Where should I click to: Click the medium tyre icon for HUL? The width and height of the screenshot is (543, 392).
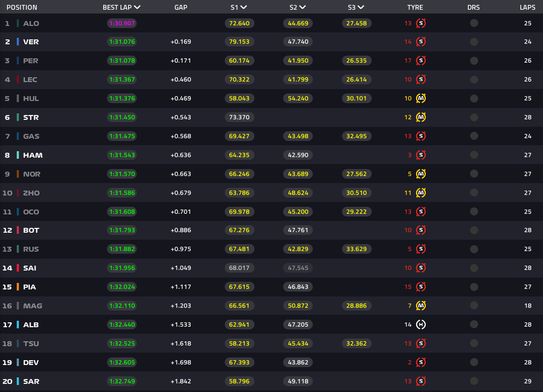click(x=420, y=98)
